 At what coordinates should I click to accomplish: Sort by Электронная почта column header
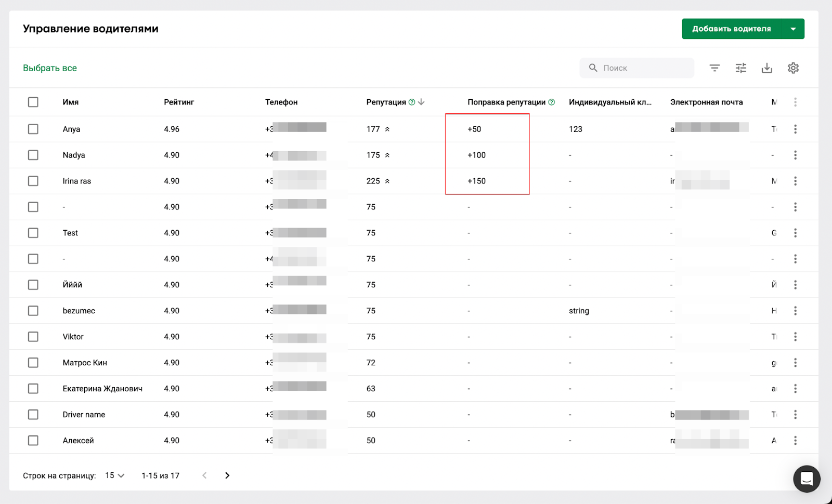click(x=706, y=102)
